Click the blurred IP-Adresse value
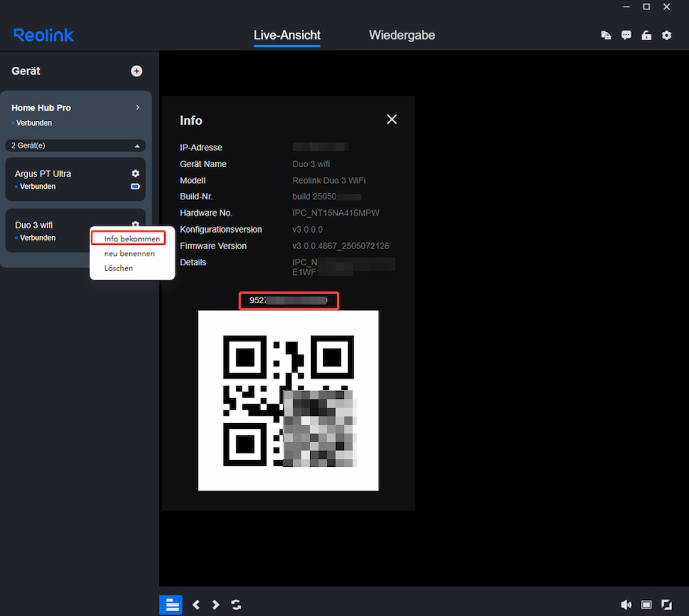 click(320, 147)
